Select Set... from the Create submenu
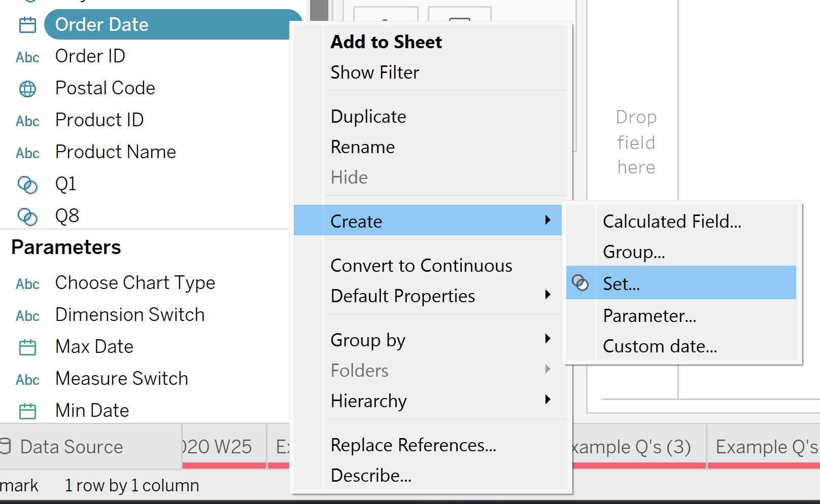 (621, 283)
